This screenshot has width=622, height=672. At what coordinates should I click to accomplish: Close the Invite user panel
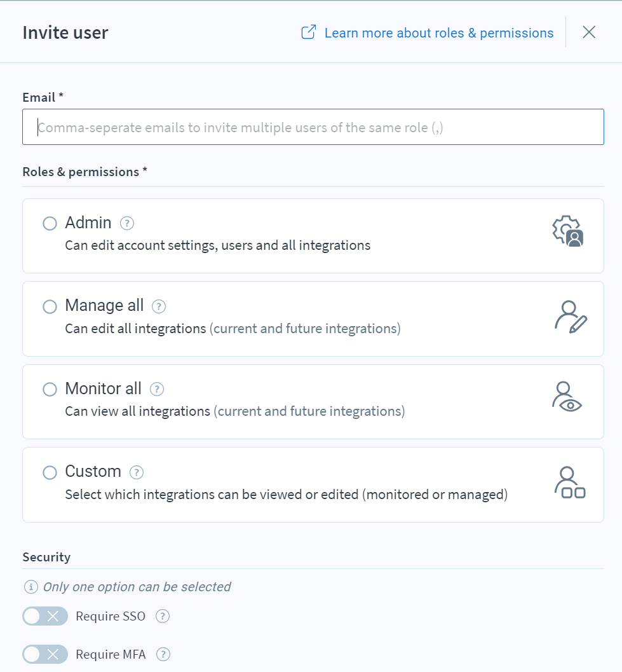[589, 32]
